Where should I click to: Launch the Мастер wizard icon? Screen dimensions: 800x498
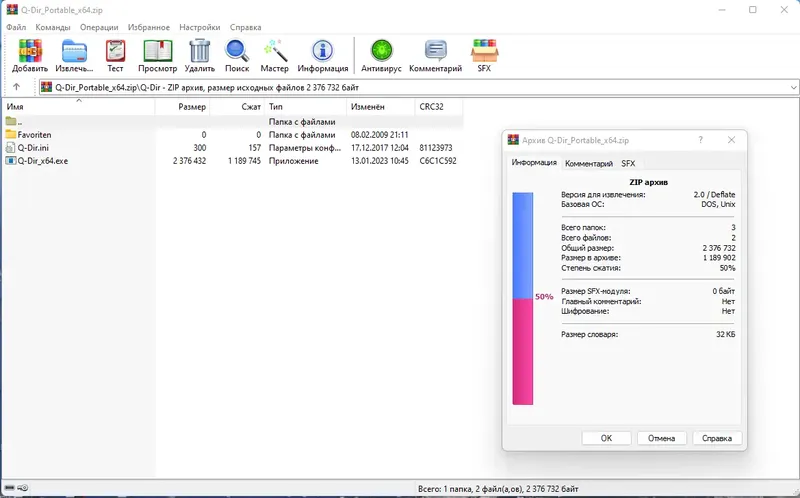pos(275,51)
